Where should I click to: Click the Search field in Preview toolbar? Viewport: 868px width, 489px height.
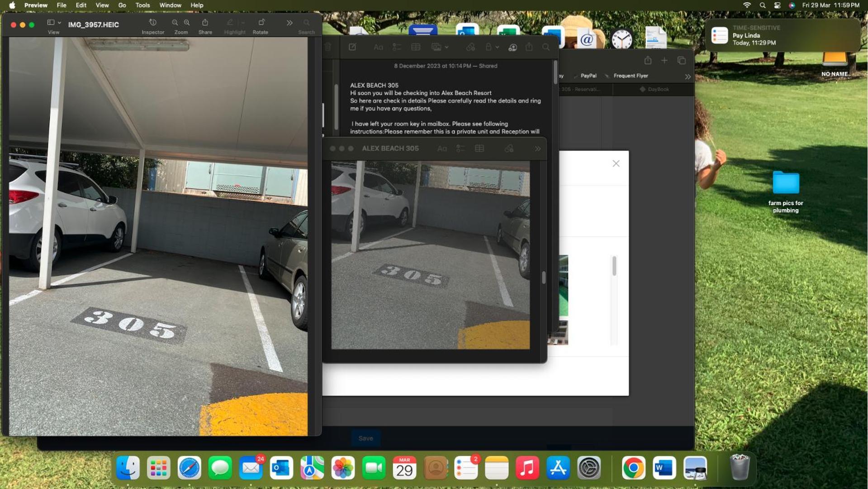[307, 23]
